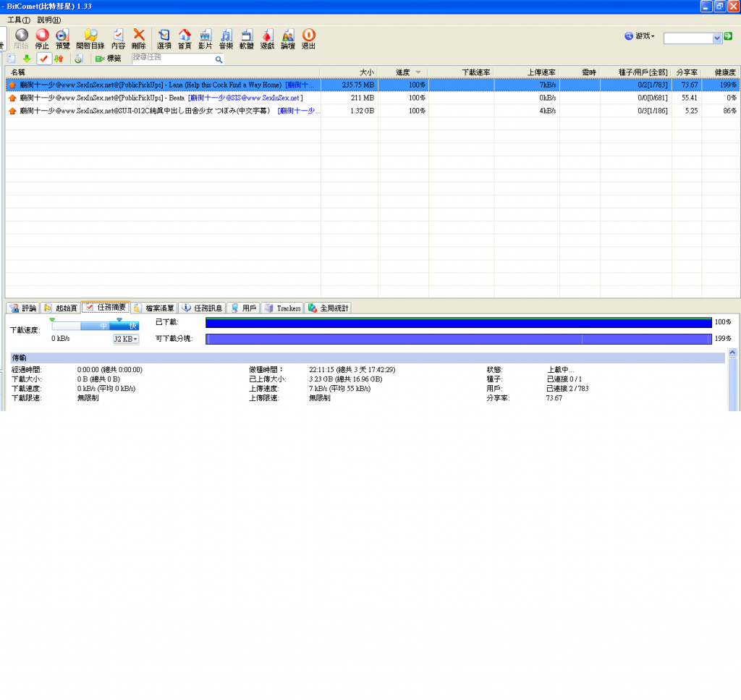Click sort arrow on 進度 column header
Viewport: 741px width, 700px height.
tap(418, 72)
